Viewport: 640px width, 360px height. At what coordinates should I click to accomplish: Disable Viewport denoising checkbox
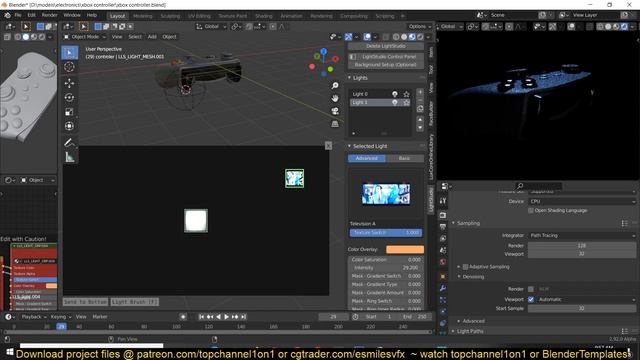coord(531,300)
